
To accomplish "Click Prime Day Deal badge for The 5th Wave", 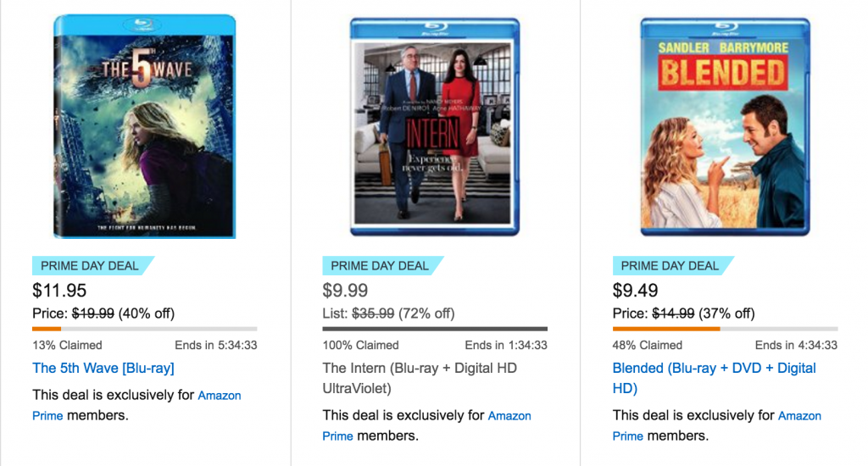I will coord(92,266).
